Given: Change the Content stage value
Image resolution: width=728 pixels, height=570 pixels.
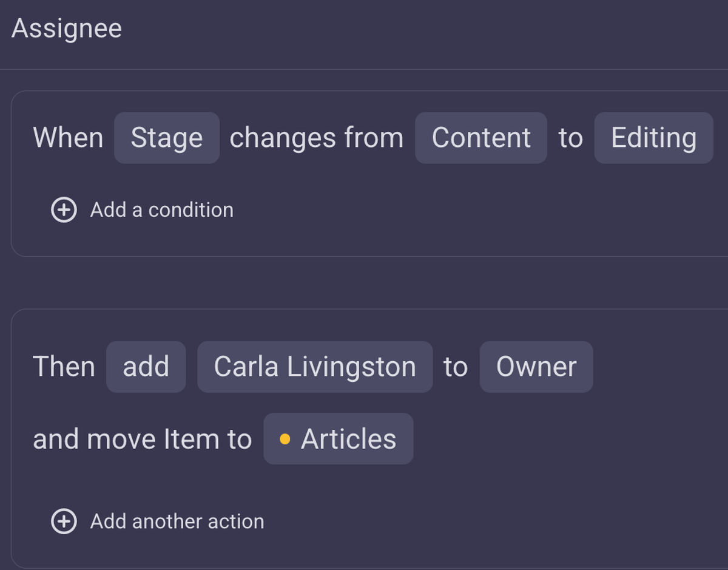Looking at the screenshot, I should [x=480, y=138].
